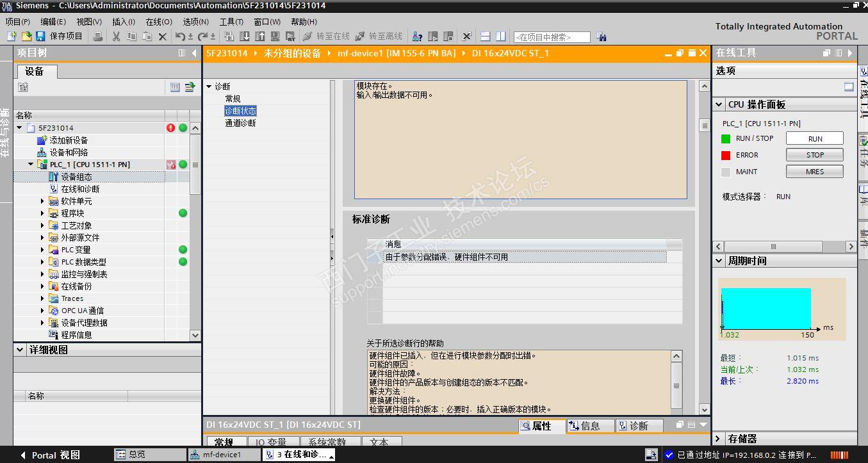Image resolution: width=868 pixels, height=463 pixels.
Task: Switch to Portal 视图
Action: coord(51,455)
